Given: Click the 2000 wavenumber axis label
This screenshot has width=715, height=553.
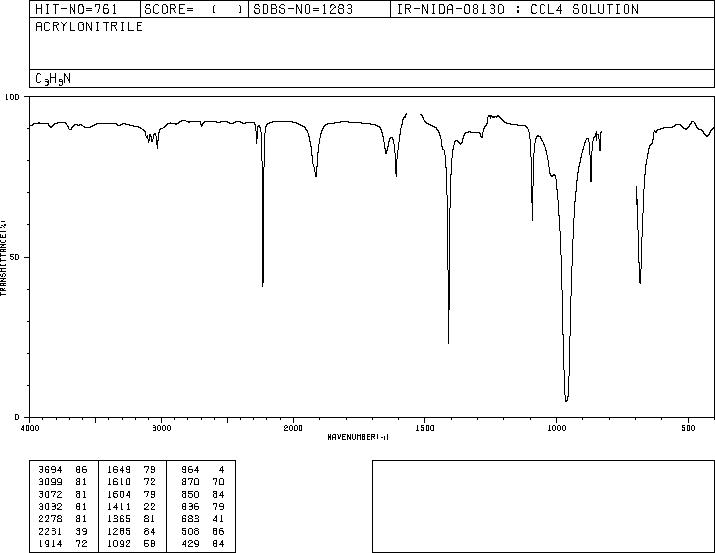Looking at the screenshot, I should click(x=293, y=428).
